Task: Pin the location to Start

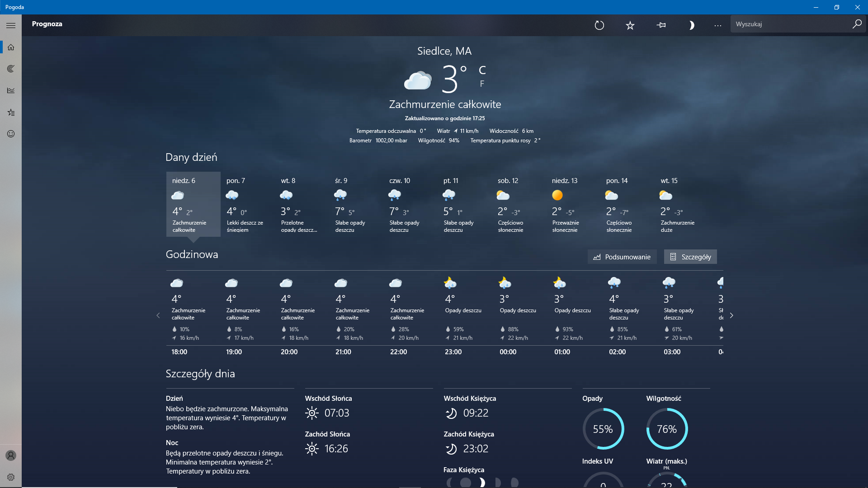Action: click(x=661, y=25)
